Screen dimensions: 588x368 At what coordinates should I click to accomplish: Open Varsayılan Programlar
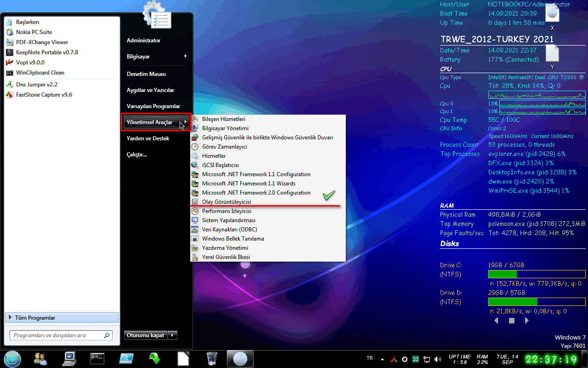coord(153,106)
